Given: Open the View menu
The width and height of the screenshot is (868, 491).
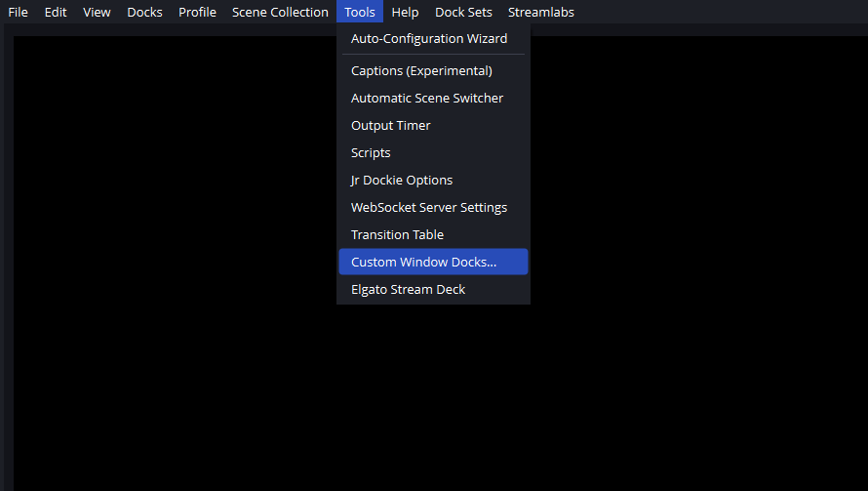Looking at the screenshot, I should click(x=97, y=13).
